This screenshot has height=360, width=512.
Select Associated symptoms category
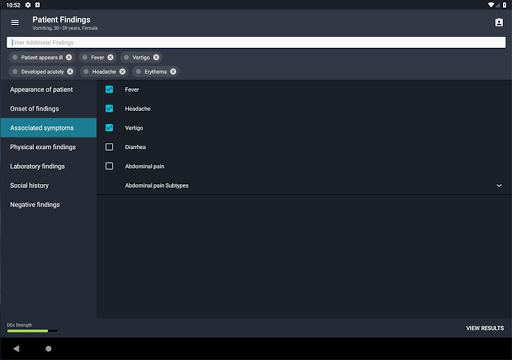49,128
